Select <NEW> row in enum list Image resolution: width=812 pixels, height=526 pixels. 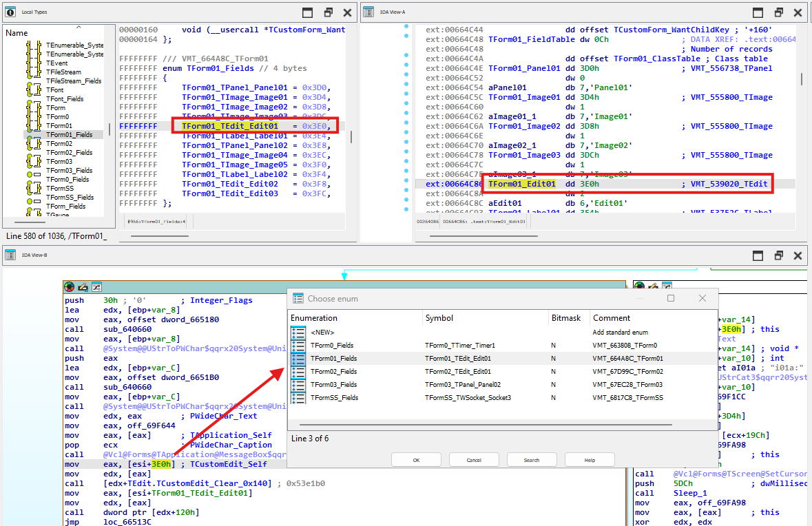pos(502,333)
